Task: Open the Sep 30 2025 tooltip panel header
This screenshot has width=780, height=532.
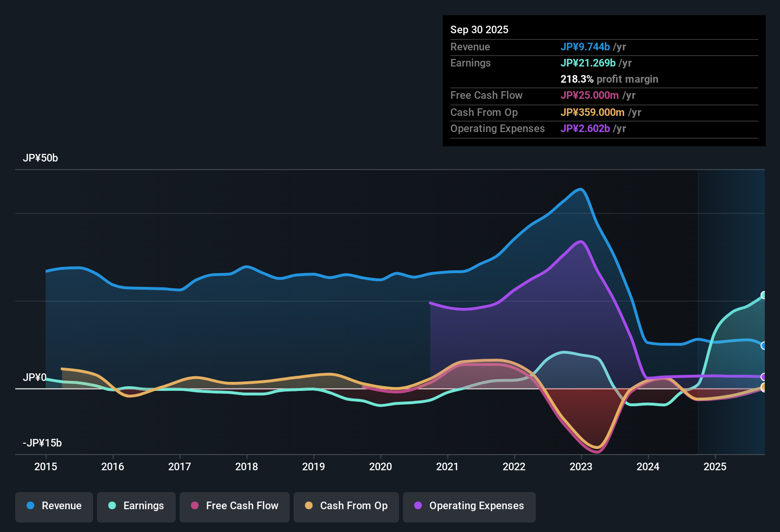Action: [479, 29]
